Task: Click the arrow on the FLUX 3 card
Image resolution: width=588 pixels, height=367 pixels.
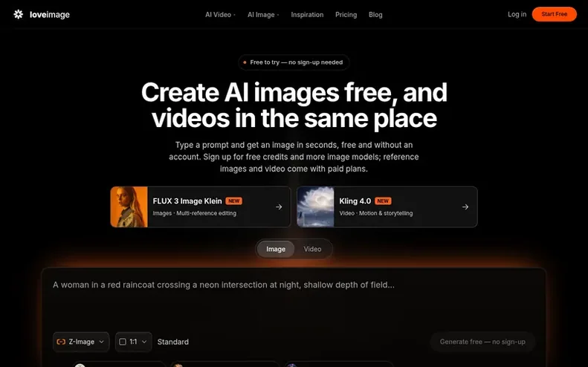Action: [279, 207]
